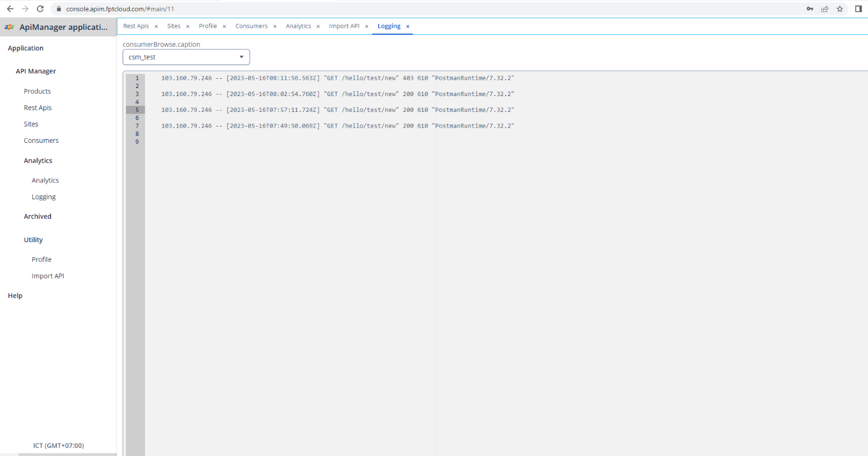Toggle the browser side panel icon
This screenshot has height=456, width=868.
point(858,9)
